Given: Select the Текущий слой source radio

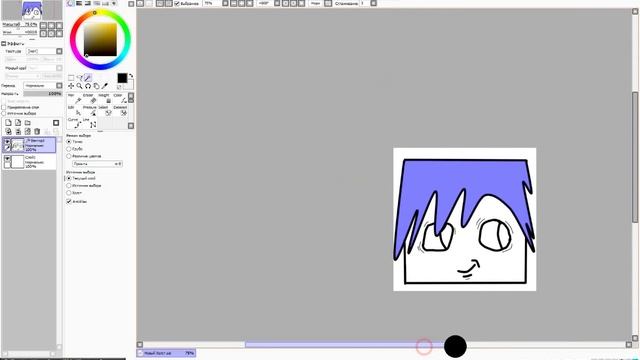Looking at the screenshot, I should tap(69, 178).
